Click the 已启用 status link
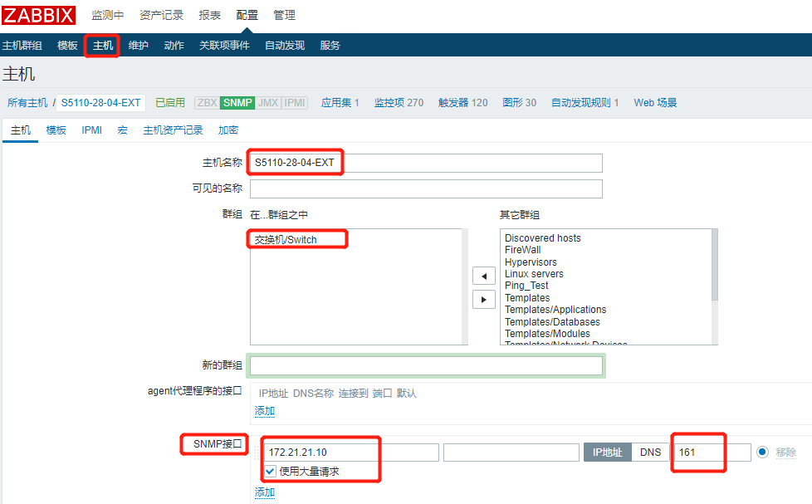 pyautogui.click(x=169, y=103)
